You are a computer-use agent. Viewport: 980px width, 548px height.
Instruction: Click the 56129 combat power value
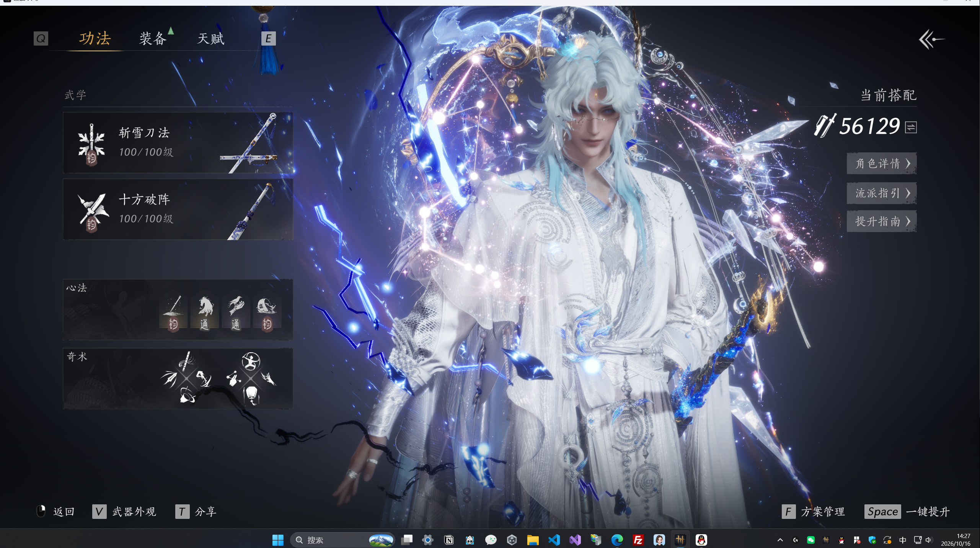(869, 126)
